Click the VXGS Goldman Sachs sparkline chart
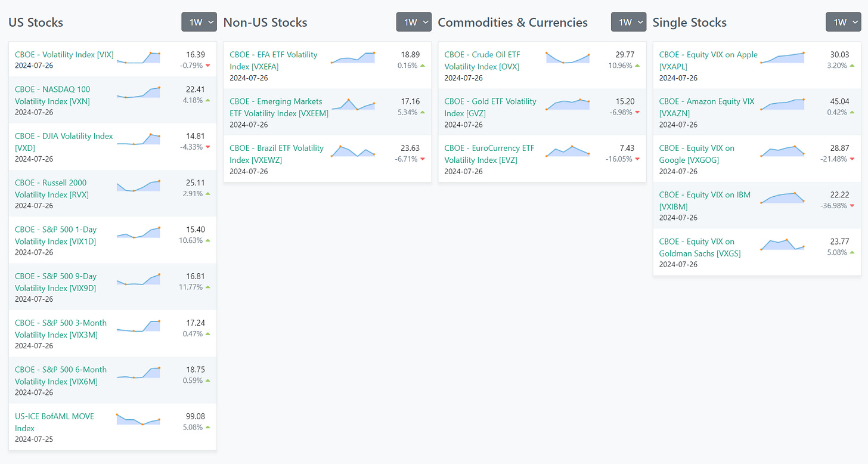 [x=782, y=244]
